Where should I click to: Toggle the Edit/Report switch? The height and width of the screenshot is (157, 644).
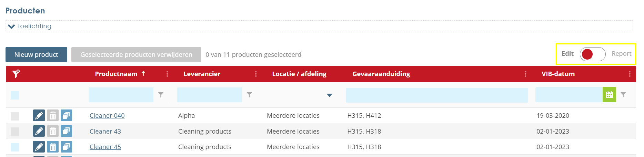click(592, 54)
